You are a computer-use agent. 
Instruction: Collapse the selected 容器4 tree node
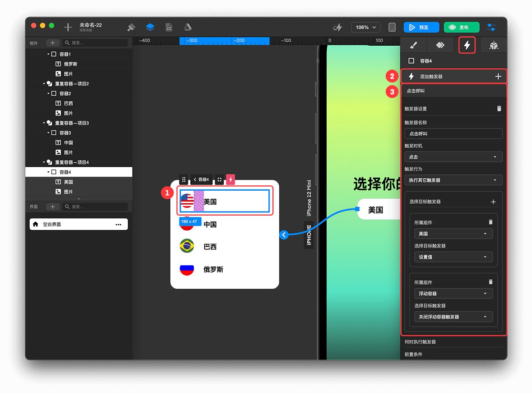click(48, 172)
